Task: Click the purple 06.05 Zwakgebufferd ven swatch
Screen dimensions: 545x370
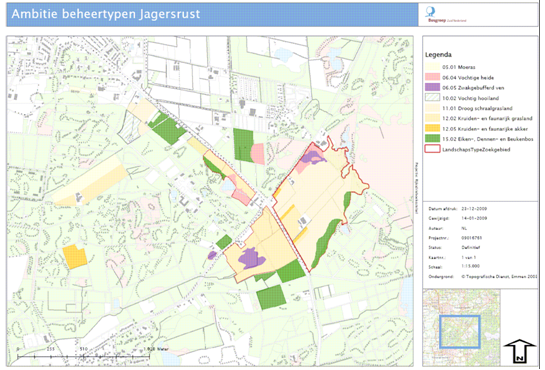Action: tap(432, 88)
